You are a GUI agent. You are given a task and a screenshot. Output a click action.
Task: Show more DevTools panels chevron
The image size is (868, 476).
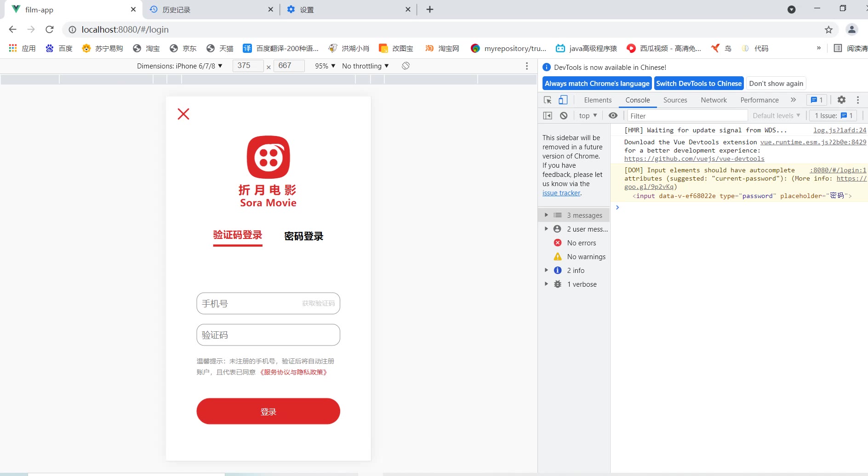click(x=793, y=100)
